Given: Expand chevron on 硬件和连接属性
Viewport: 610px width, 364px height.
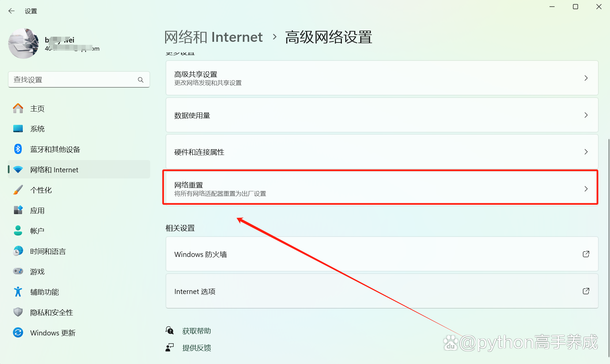Looking at the screenshot, I should 586,152.
